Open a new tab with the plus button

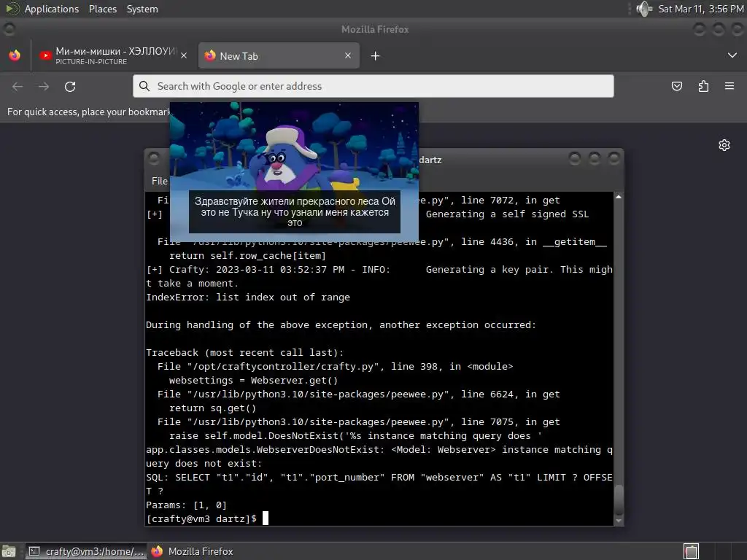[376, 56]
